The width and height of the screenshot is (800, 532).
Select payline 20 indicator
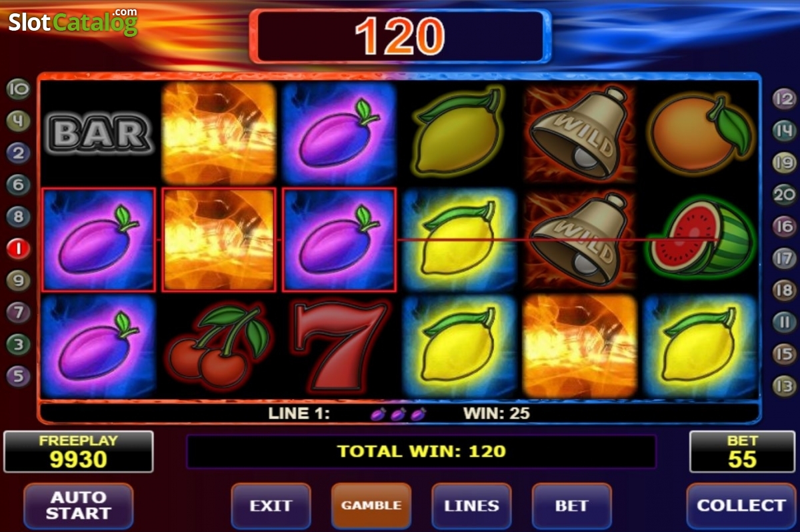point(784,195)
